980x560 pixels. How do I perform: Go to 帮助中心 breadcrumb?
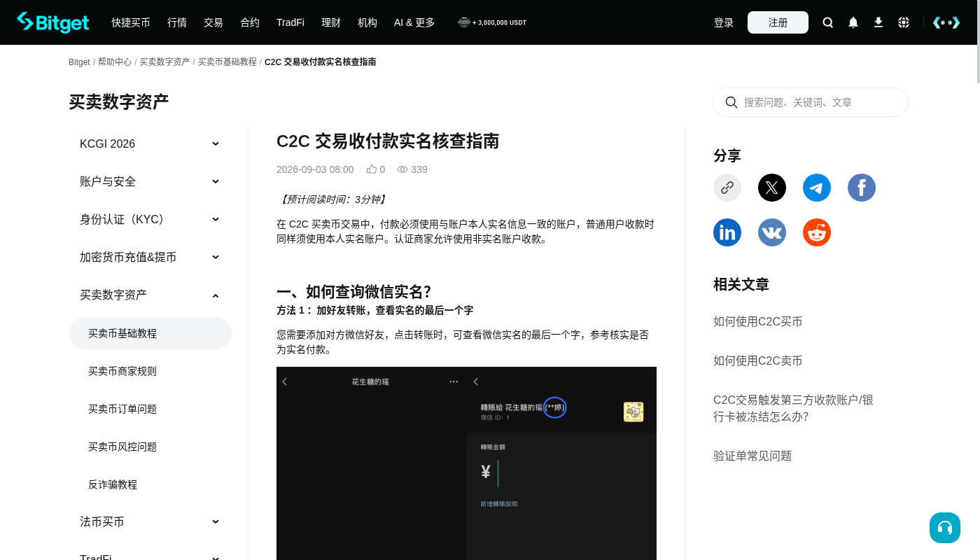point(115,62)
